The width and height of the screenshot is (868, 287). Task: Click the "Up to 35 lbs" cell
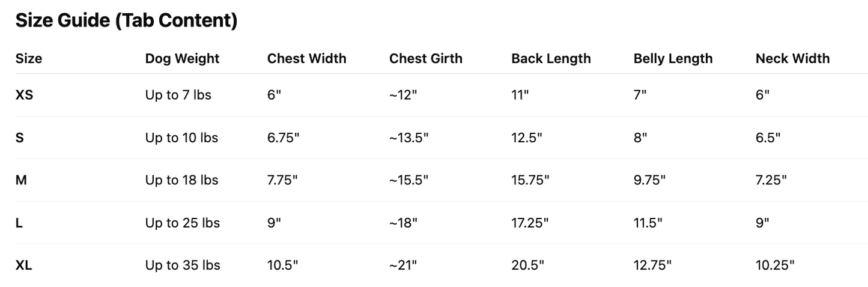pos(182,265)
